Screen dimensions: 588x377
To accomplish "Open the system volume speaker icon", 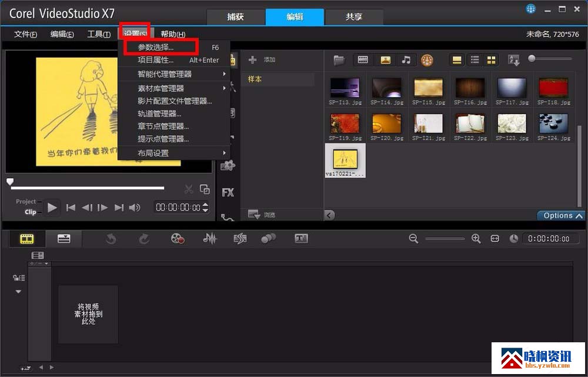I will 135,208.
